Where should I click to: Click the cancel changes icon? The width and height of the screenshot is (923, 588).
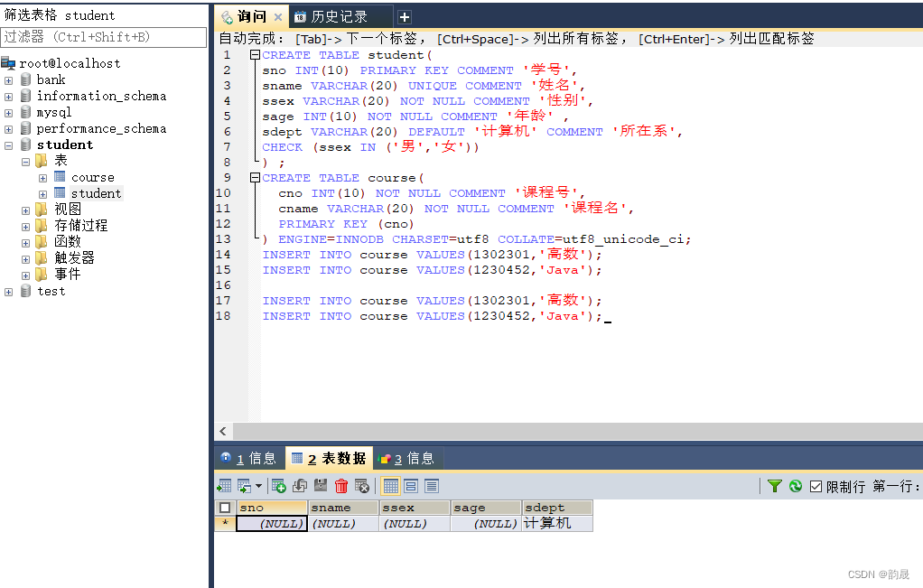[362, 486]
